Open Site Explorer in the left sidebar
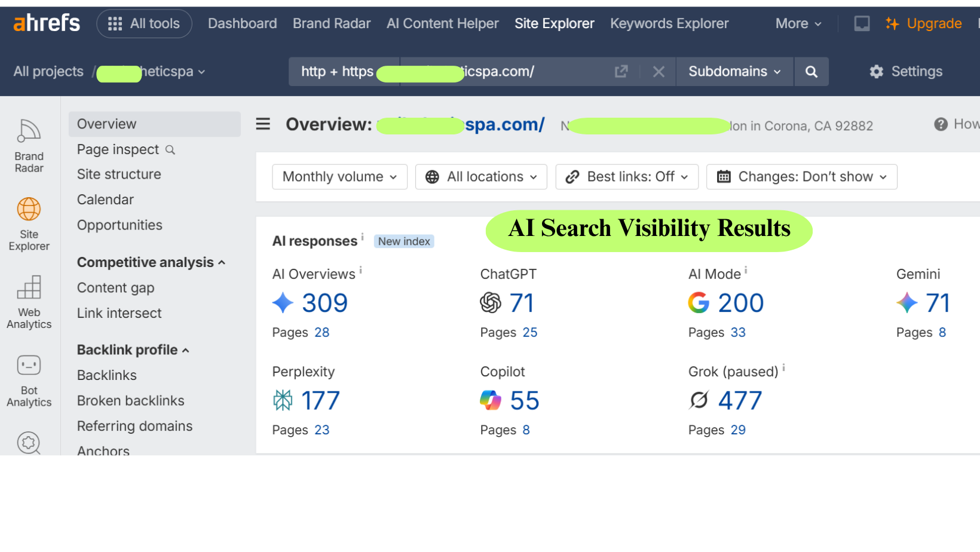Image resolution: width=980 pixels, height=552 pixels. 29,224
